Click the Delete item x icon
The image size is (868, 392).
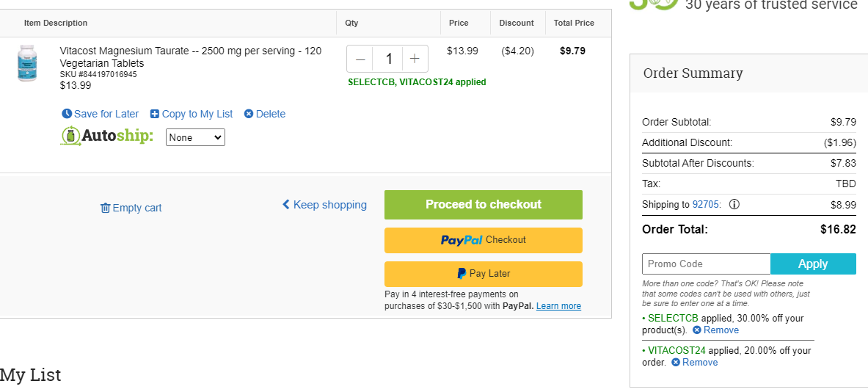(x=249, y=114)
